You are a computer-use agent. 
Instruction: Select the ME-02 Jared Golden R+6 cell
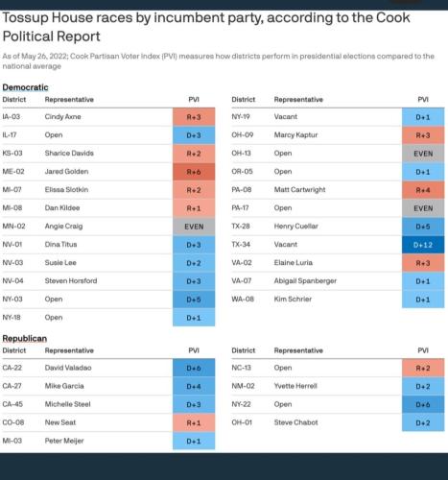(x=194, y=172)
